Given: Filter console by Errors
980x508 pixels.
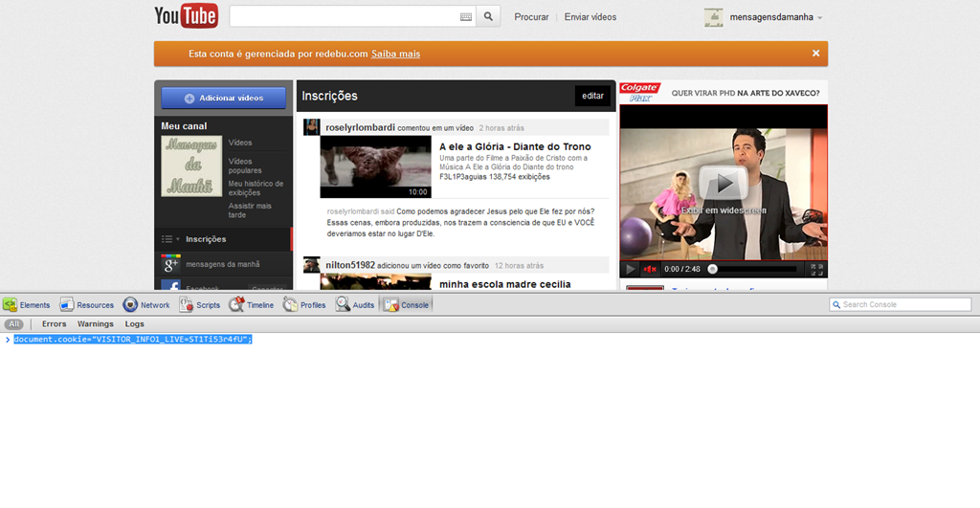Looking at the screenshot, I should tap(54, 324).
